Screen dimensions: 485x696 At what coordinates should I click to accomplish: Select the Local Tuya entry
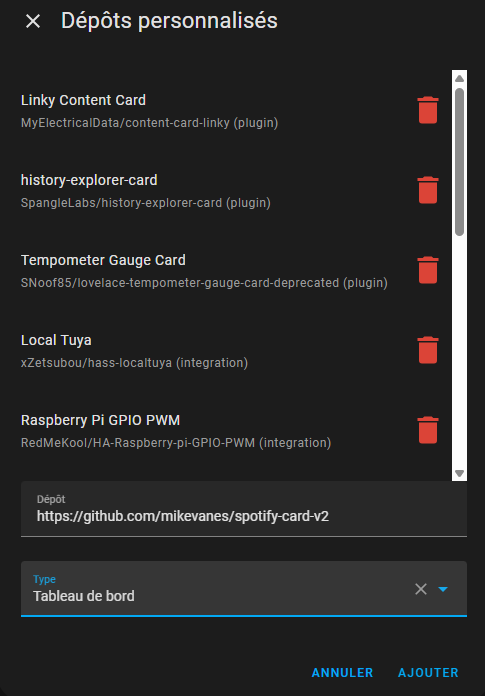click(214, 350)
